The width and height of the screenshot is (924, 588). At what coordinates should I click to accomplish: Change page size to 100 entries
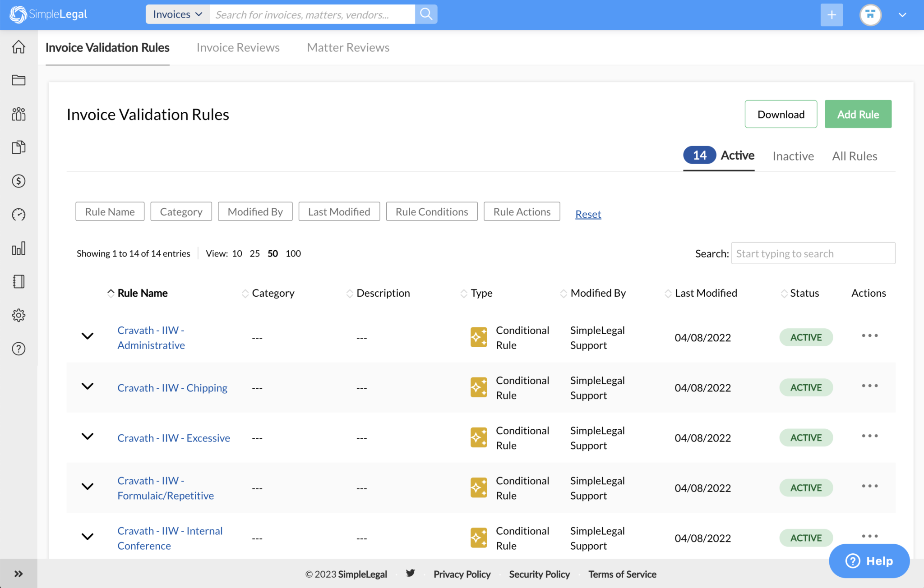tap(293, 253)
